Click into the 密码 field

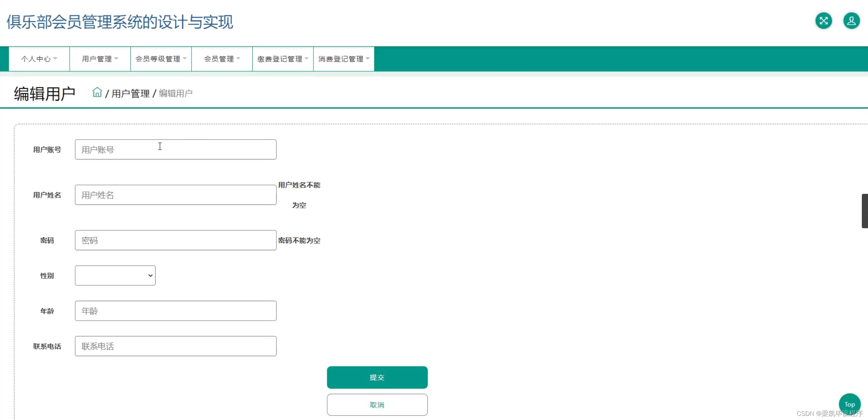175,240
